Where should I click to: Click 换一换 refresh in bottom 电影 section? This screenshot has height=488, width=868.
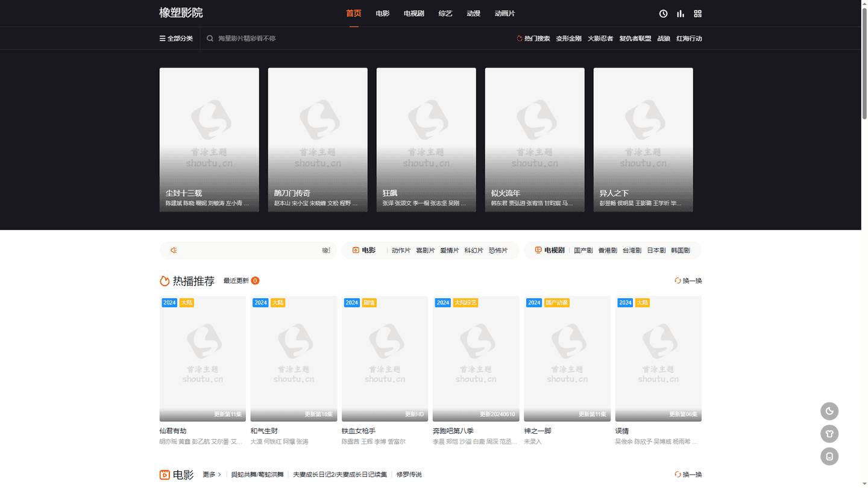pos(688,475)
